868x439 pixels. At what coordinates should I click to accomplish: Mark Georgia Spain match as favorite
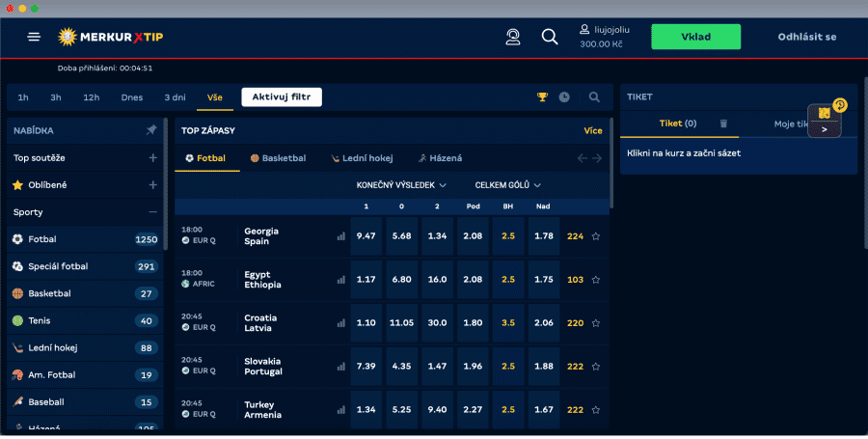click(x=596, y=236)
